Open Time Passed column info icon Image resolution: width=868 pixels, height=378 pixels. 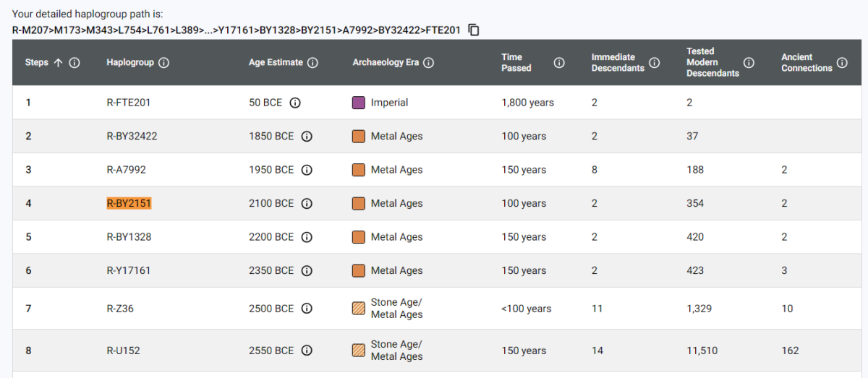point(559,63)
